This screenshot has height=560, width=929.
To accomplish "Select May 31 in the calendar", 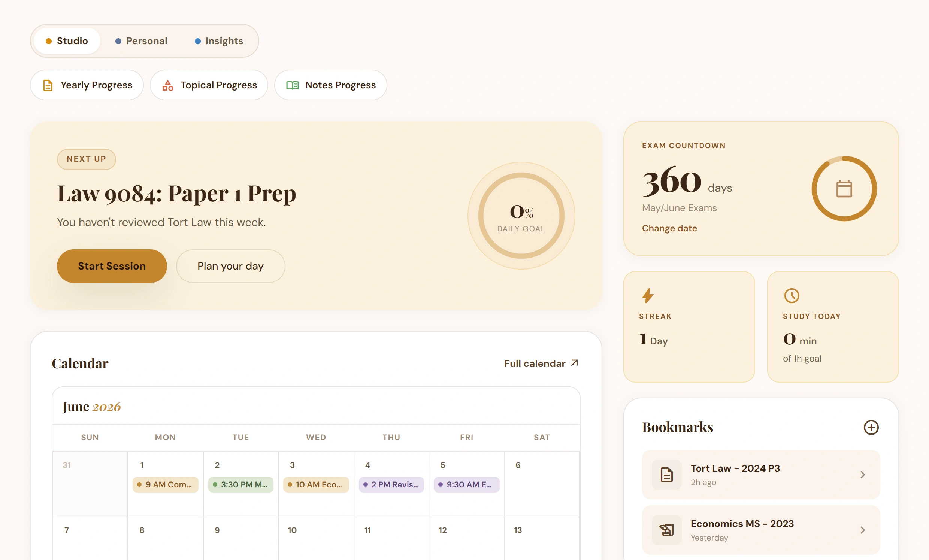I will tap(90, 485).
